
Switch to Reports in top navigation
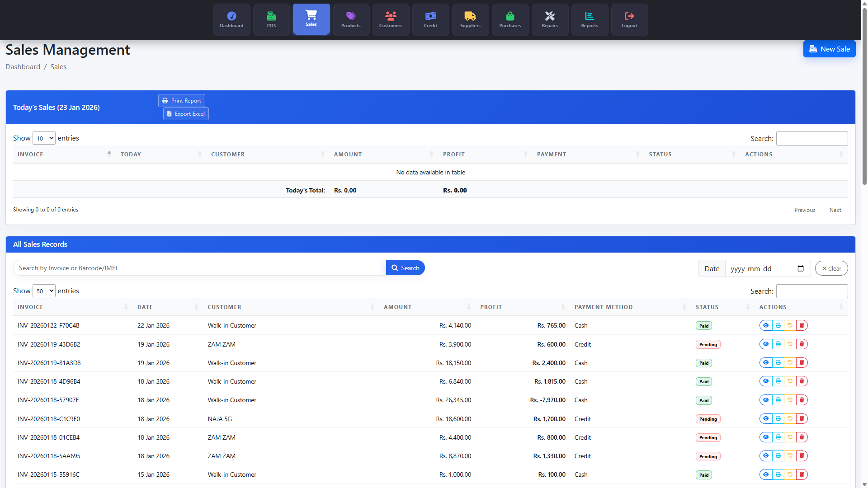(590, 19)
